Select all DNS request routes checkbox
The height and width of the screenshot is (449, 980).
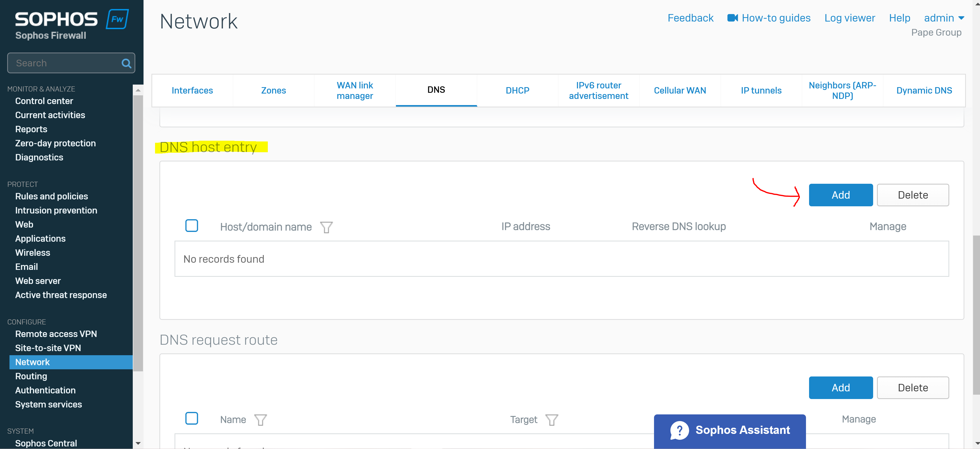[x=191, y=418]
